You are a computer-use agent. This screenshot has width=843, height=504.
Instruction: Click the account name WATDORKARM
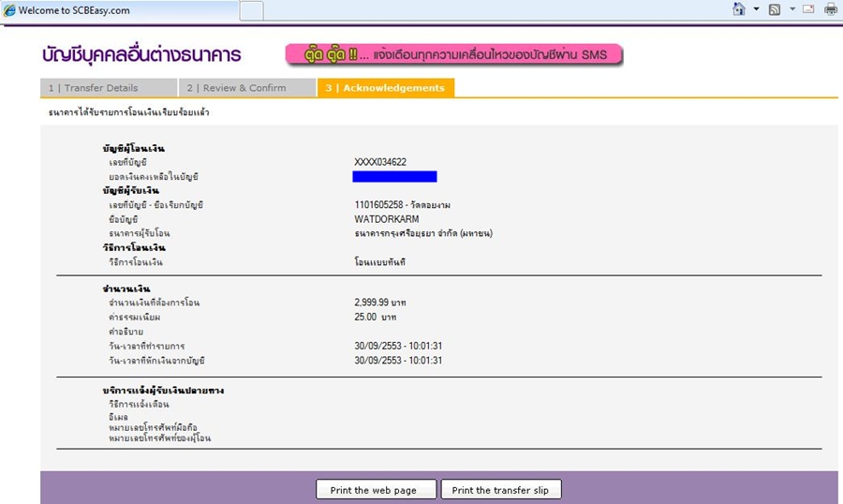coord(387,219)
